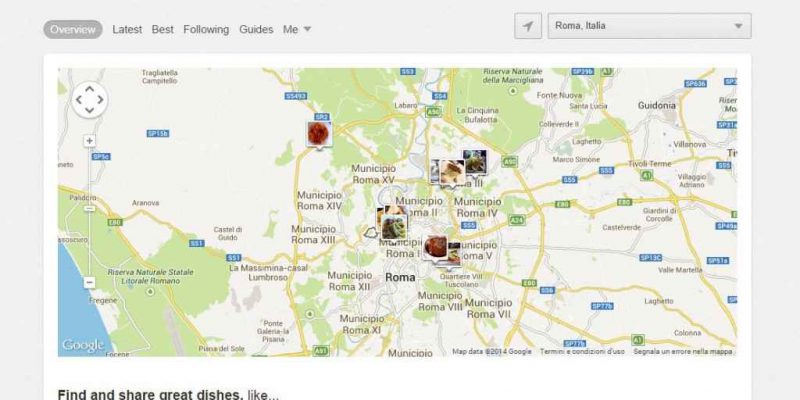
Task: Click the map pan control circle
Action: pos(89,100)
